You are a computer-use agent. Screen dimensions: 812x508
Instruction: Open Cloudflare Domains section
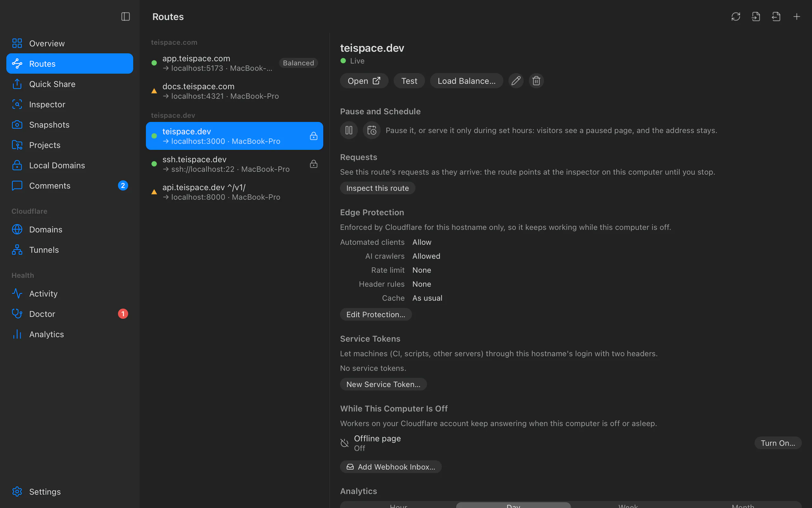(x=70, y=230)
